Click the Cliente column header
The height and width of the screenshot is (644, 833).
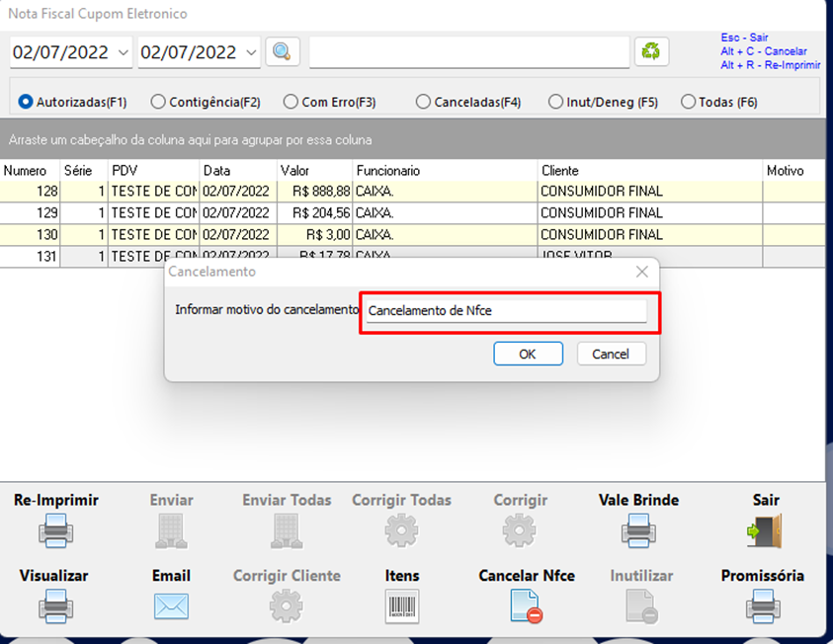650,171
